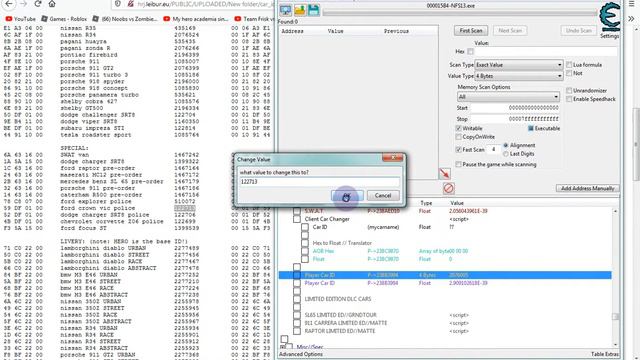Click the Next Scan button
Image resolution: width=640 pixels, height=360 pixels.
coord(510,31)
